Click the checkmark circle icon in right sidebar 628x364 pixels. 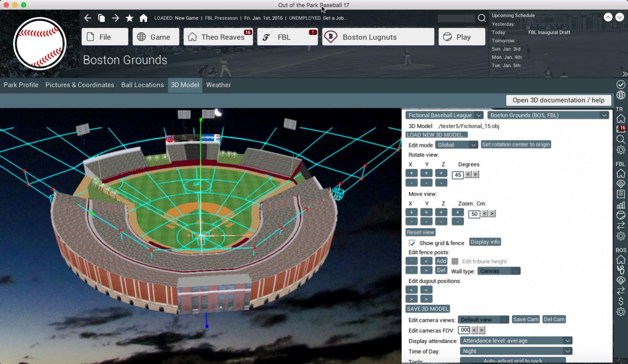(x=621, y=84)
